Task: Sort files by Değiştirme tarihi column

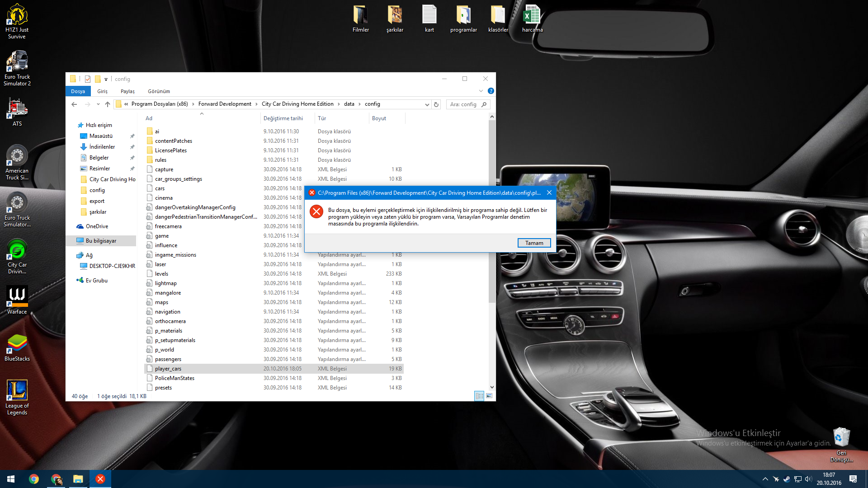Action: 283,118
